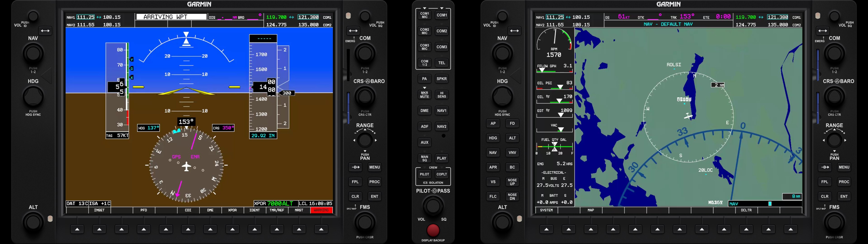
Task: Click the fuel quantity gauge on MFD
Action: [554, 147]
